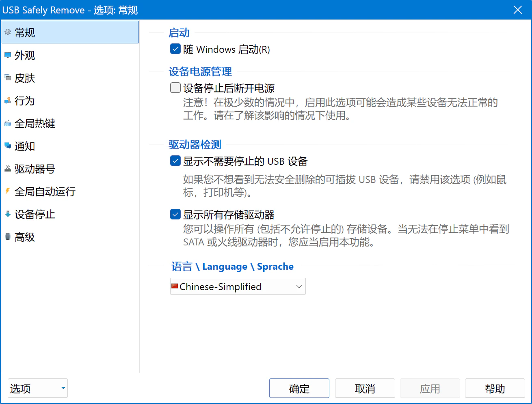Viewport: 532px width, 404px height.
Task: Open the 常规 settings page
Action: [x=70, y=32]
